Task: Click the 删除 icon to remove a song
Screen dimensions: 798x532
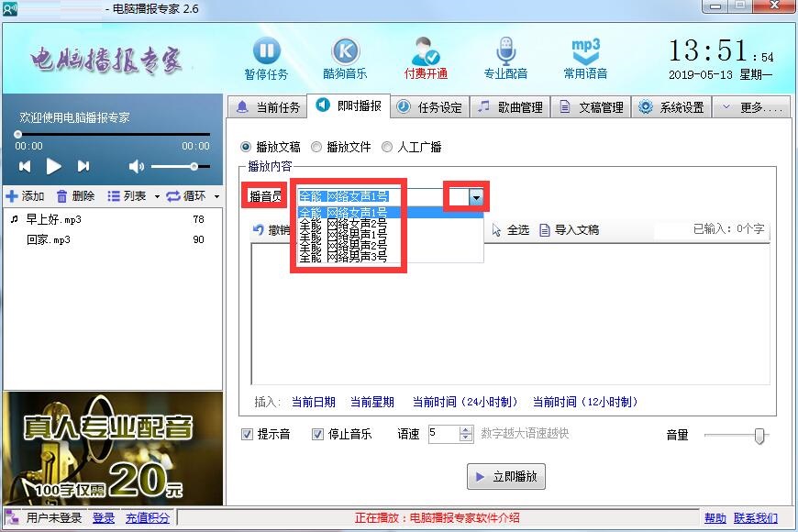Action: click(71, 195)
